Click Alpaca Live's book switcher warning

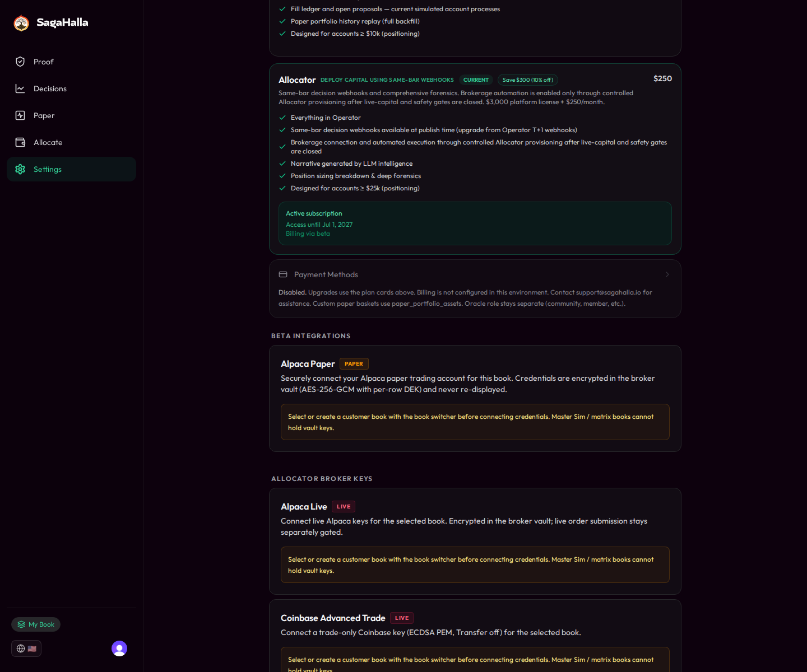[x=475, y=565]
